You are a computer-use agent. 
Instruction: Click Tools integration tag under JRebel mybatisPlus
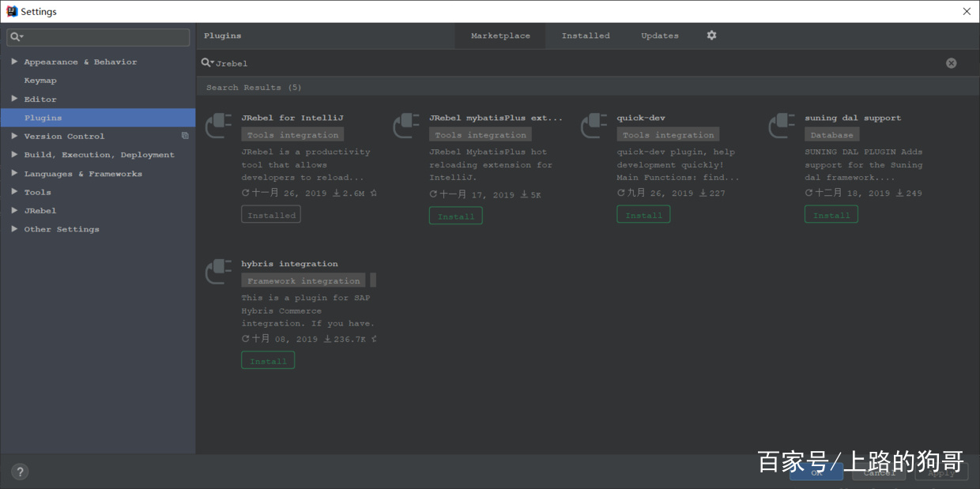coord(481,135)
